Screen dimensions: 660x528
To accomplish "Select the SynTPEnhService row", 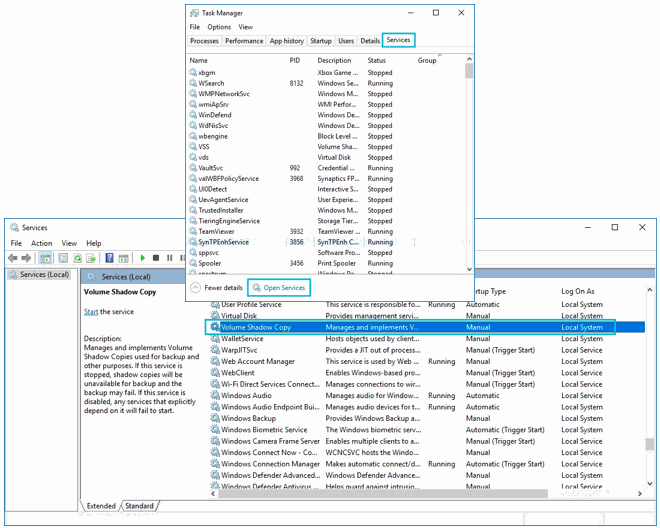I will (x=326, y=242).
